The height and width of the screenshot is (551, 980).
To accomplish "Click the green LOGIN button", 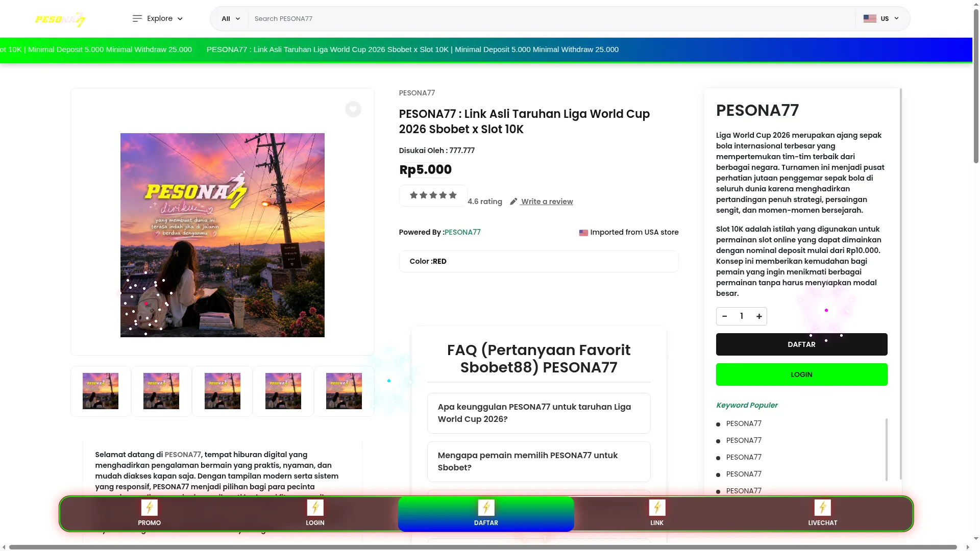I will [x=801, y=374].
